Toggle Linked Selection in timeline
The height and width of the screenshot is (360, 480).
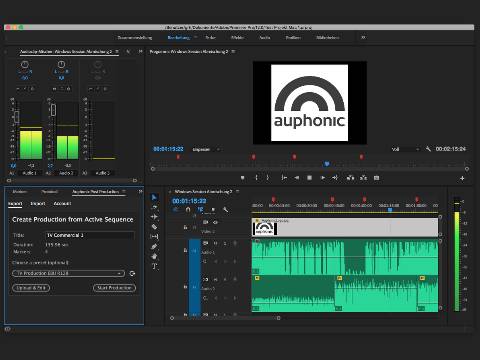pos(200,210)
